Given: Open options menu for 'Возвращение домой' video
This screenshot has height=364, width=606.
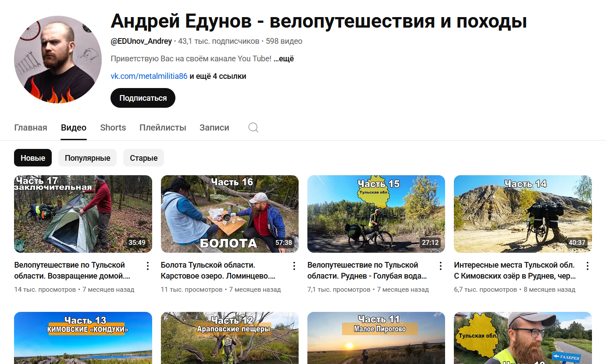Looking at the screenshot, I should point(148,266).
